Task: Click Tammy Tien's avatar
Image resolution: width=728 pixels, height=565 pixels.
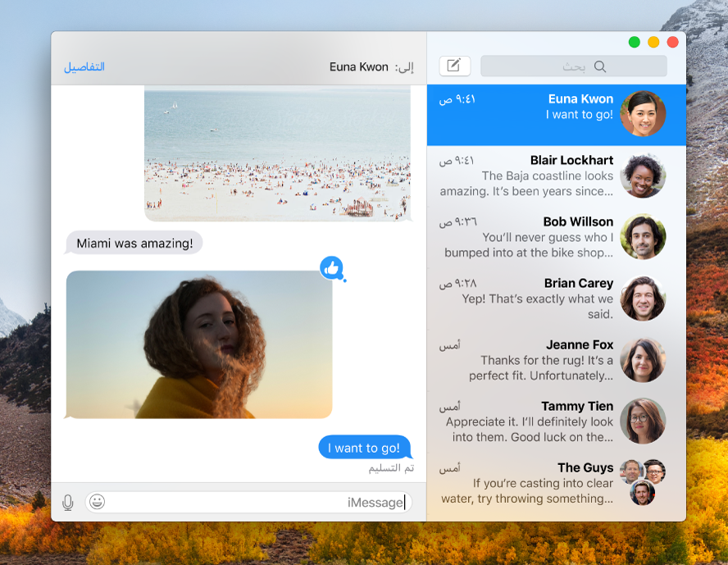Action: coord(643,421)
